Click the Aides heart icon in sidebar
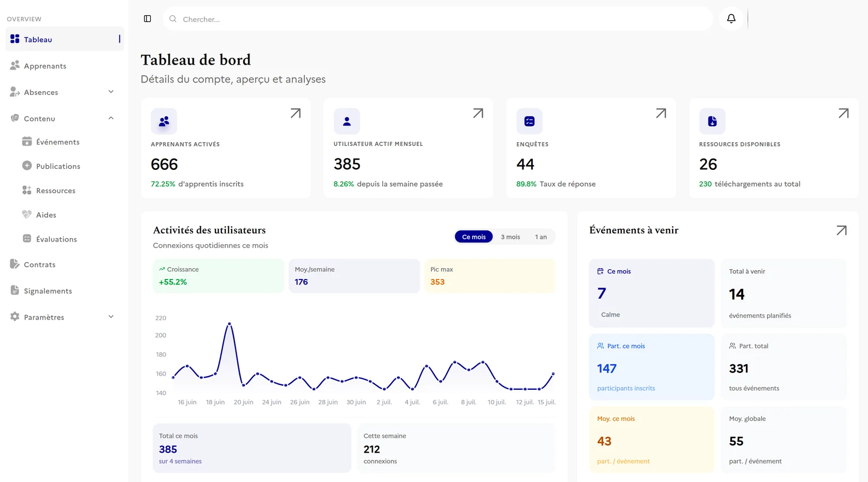868x482 pixels. pos(27,214)
